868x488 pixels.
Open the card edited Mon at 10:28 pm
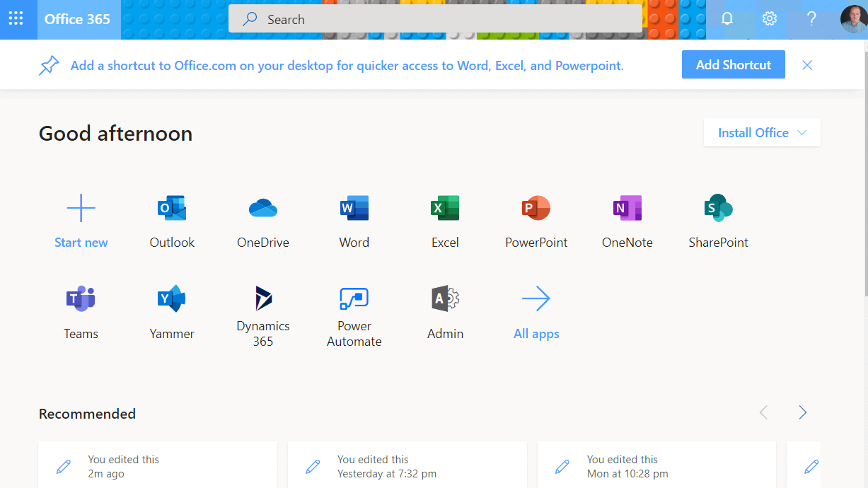pyautogui.click(x=656, y=465)
